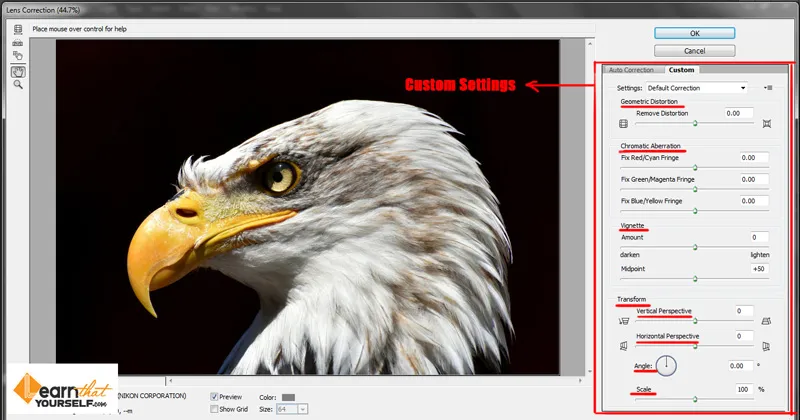Click the Cancel button
This screenshot has height=420, width=800.
point(694,51)
